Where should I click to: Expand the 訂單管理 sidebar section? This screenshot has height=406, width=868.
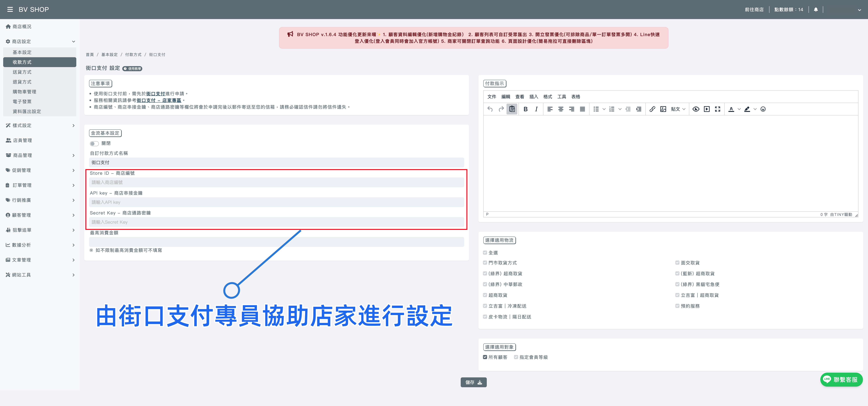pyautogui.click(x=40, y=185)
